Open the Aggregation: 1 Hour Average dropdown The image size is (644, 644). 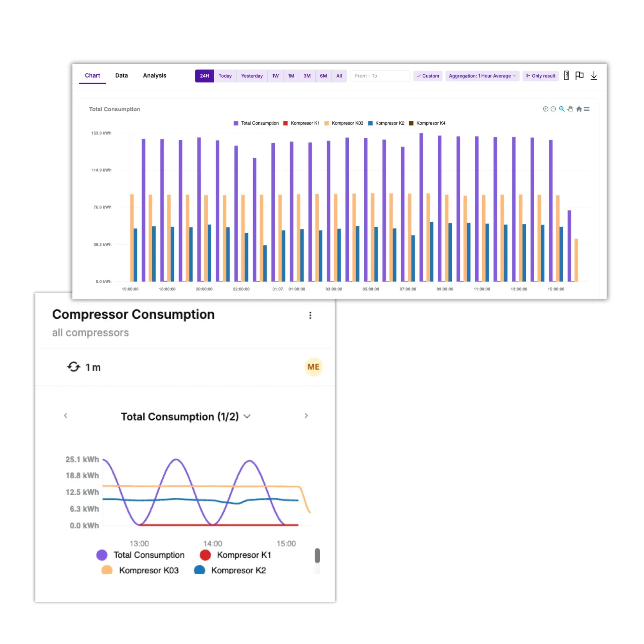[x=482, y=76]
